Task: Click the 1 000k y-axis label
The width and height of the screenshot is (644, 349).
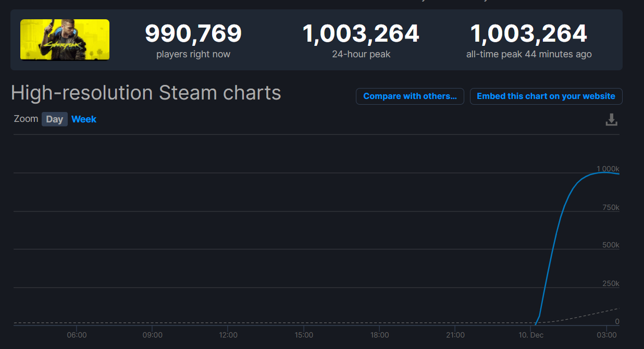Action: click(x=608, y=169)
